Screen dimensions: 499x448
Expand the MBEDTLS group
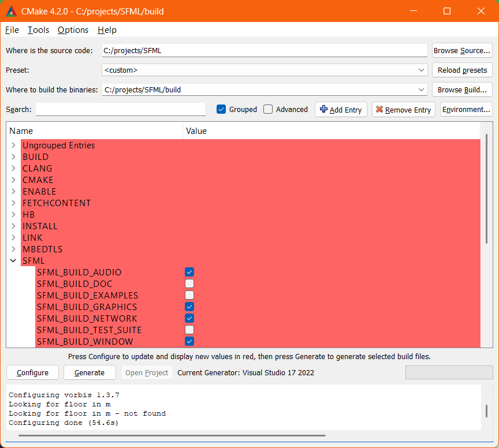coord(13,249)
